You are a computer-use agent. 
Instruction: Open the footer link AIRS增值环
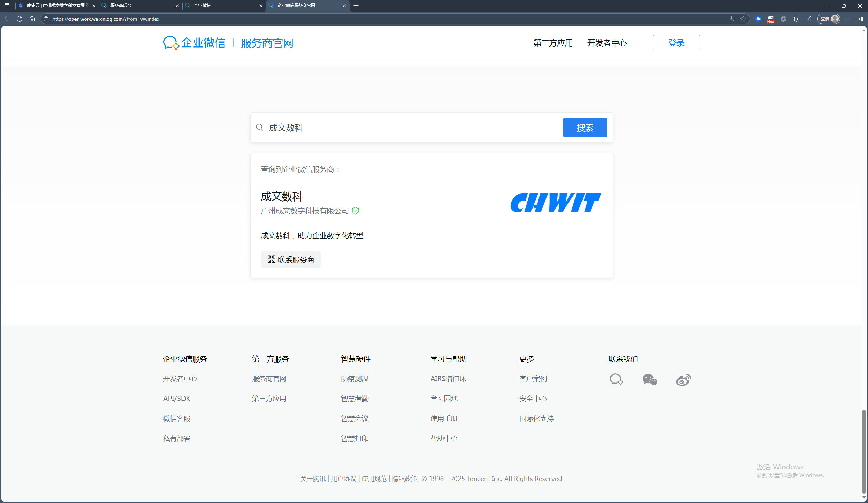[448, 379]
